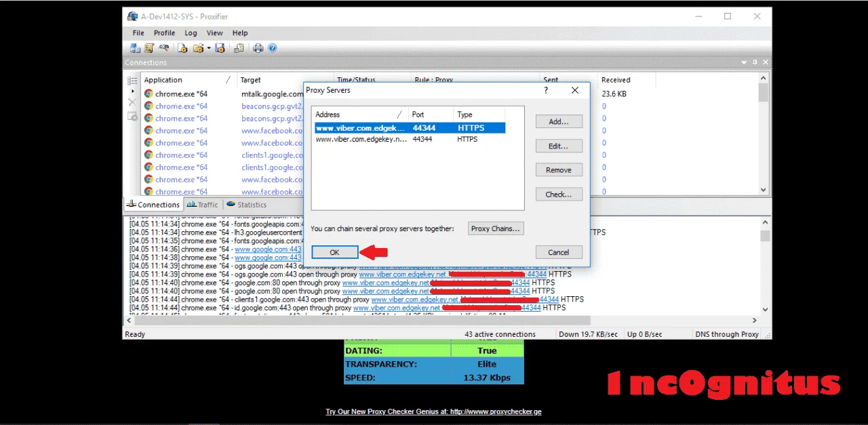
Task: Click the '13.37 Kbps' speed value cell
Action: tap(487, 378)
